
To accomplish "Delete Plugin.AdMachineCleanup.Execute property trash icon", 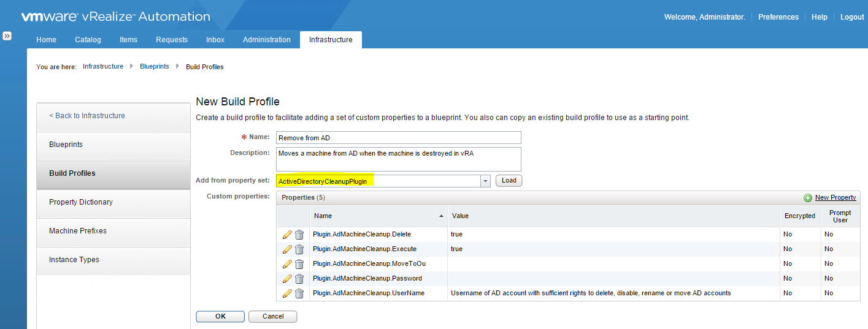I will [299, 249].
